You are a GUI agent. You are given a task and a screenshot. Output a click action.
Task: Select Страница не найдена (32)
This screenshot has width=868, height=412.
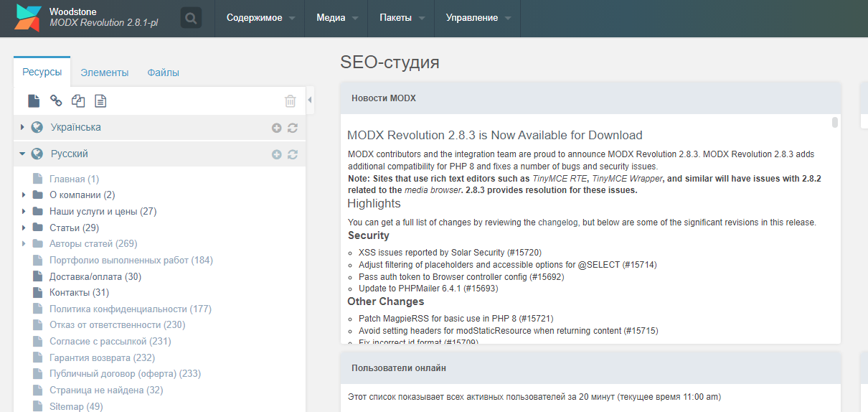point(106,390)
